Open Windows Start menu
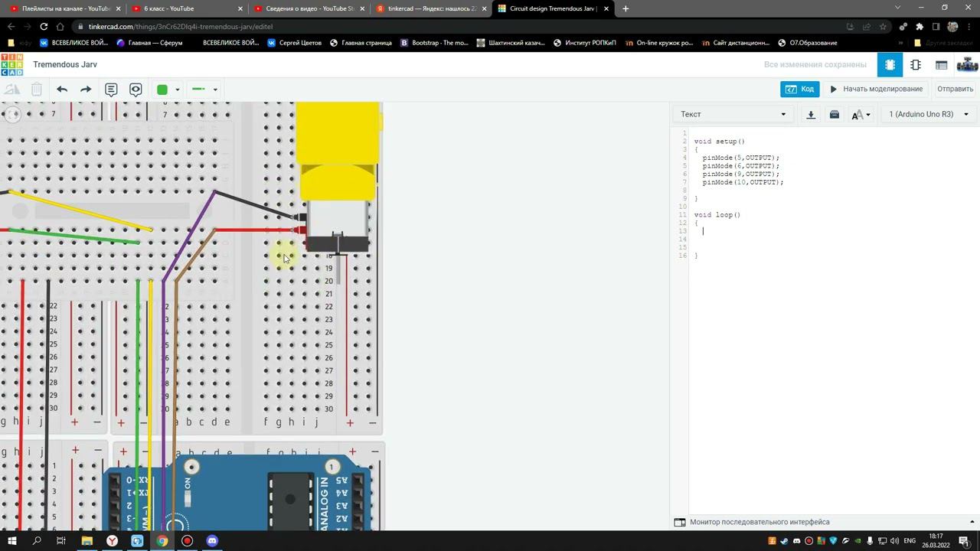Viewport: 980px width, 551px height. point(11,541)
